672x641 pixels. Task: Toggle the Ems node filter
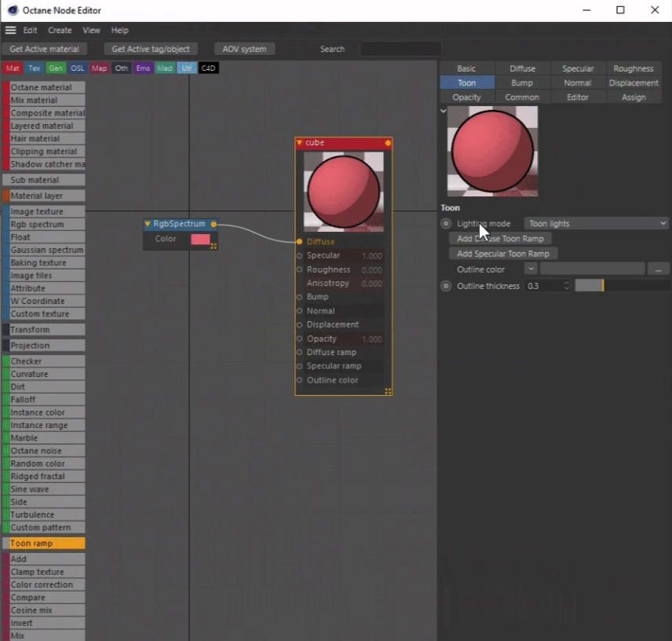(x=143, y=68)
